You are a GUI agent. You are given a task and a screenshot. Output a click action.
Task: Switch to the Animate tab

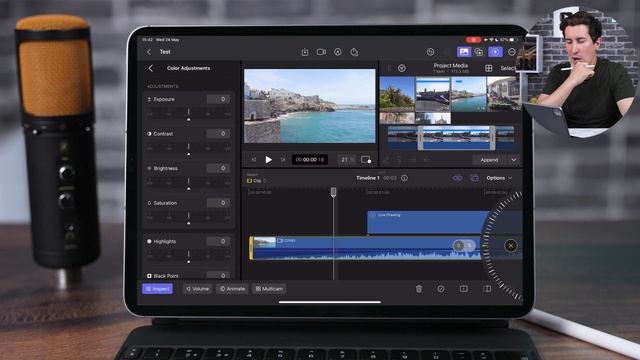point(232,289)
